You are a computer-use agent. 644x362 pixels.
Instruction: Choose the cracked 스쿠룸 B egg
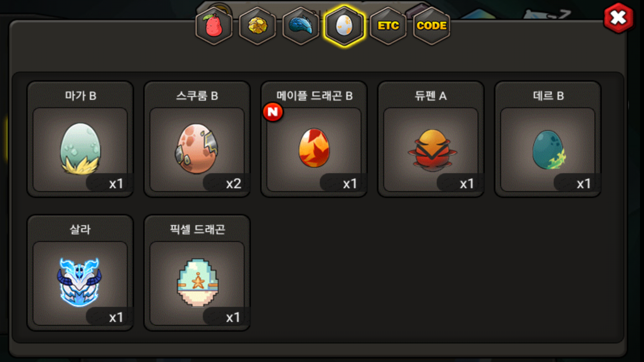[x=197, y=148]
